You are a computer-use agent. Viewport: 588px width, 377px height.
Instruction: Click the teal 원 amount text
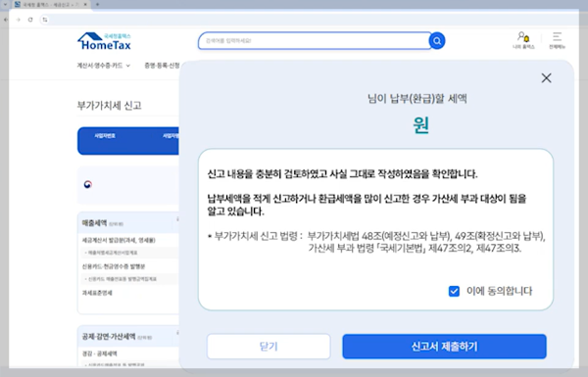[421, 124]
